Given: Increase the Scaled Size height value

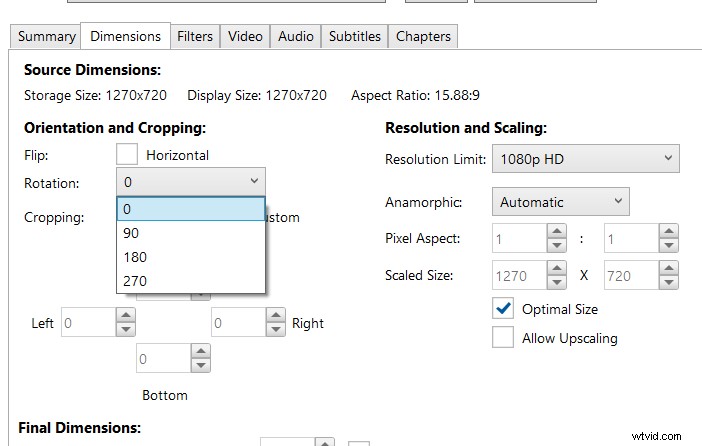Looking at the screenshot, I should pos(669,268).
